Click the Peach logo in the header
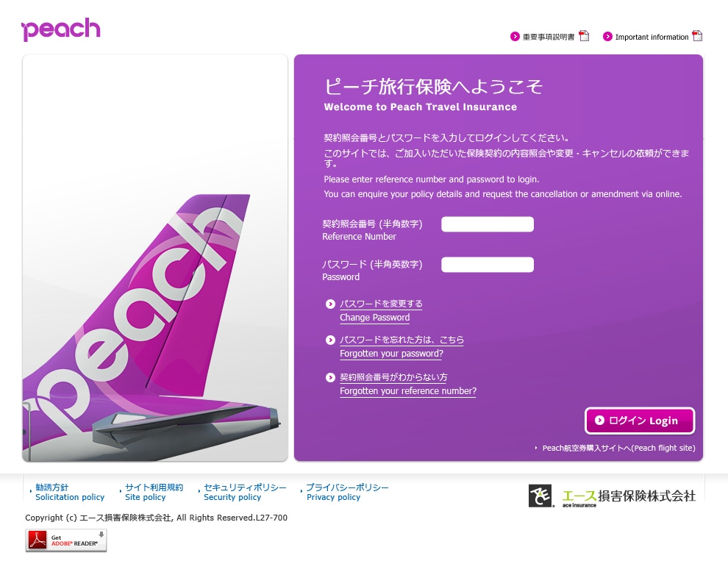The image size is (728, 561). pos(60,29)
